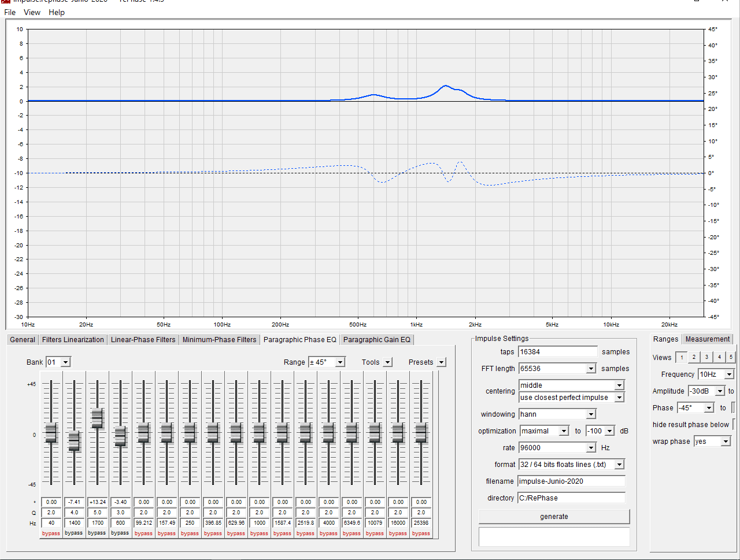Click the 40 Hz band phase slider

pyautogui.click(x=51, y=433)
